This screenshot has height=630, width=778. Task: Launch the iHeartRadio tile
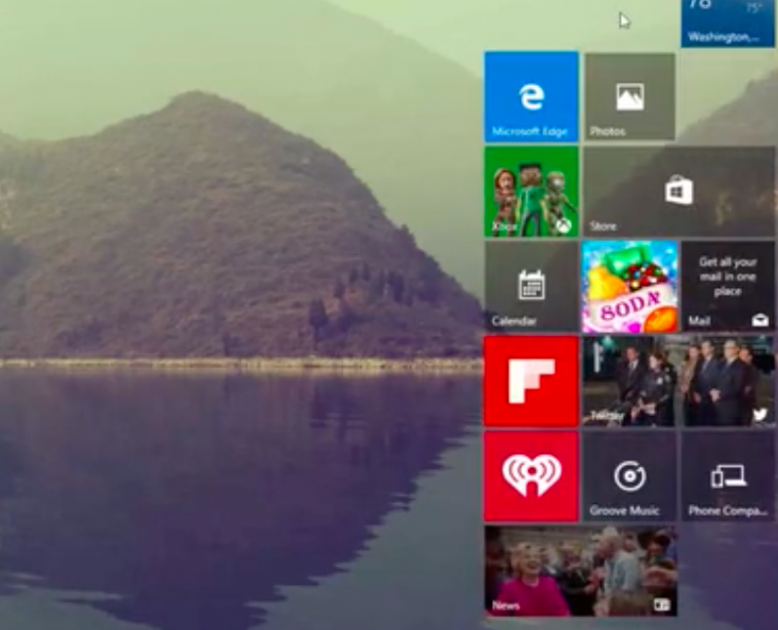pos(531,476)
